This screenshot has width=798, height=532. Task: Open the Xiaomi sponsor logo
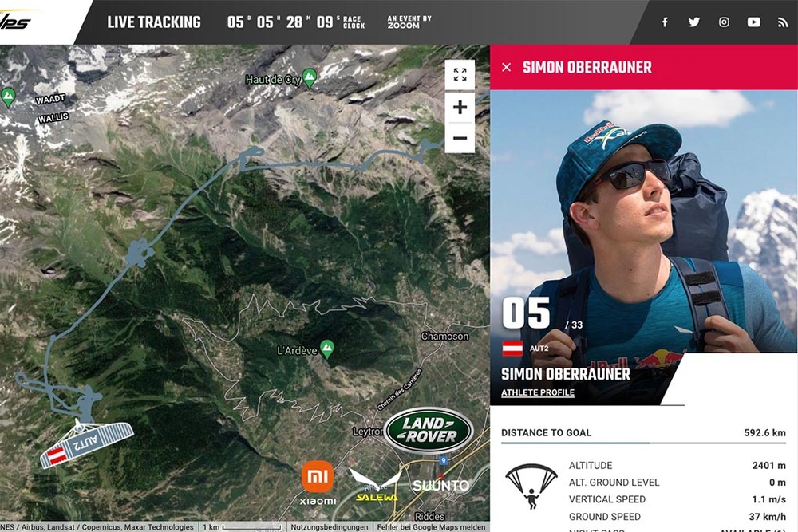point(318,483)
